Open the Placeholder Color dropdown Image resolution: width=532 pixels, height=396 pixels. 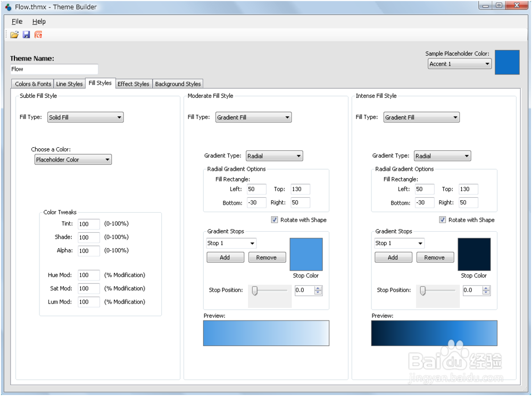point(73,159)
